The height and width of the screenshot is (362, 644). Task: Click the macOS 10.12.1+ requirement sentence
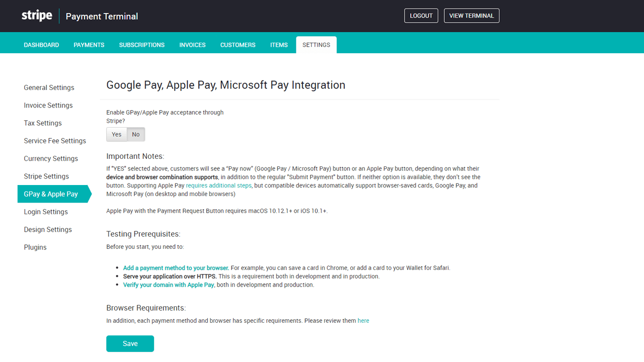coord(217,211)
